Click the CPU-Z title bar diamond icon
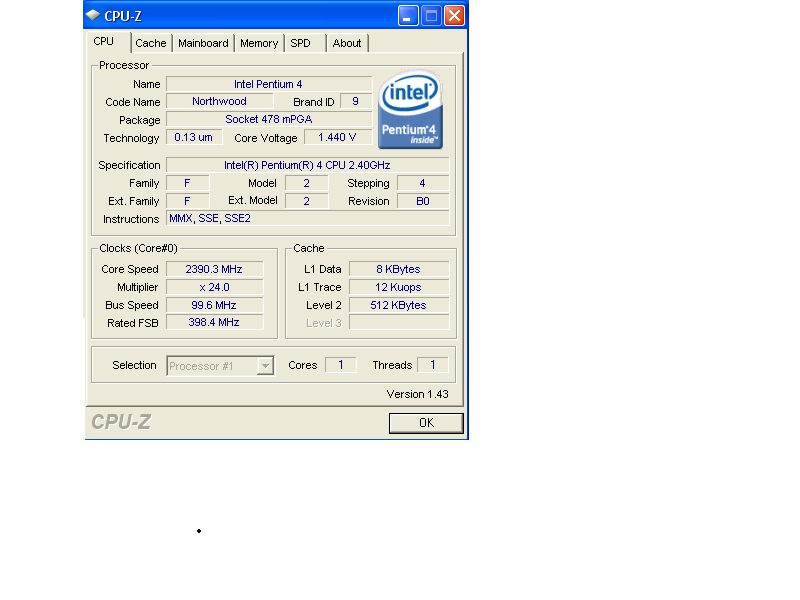 93,15
